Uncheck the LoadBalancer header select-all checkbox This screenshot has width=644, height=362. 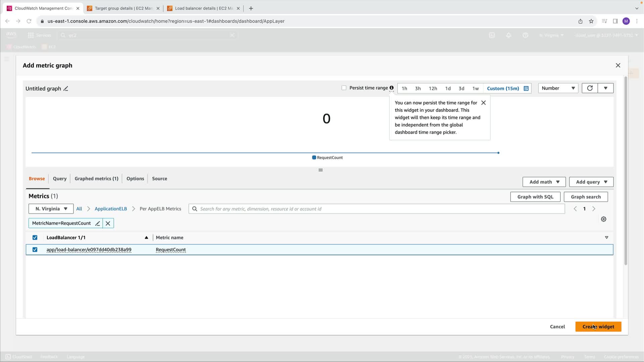point(35,238)
